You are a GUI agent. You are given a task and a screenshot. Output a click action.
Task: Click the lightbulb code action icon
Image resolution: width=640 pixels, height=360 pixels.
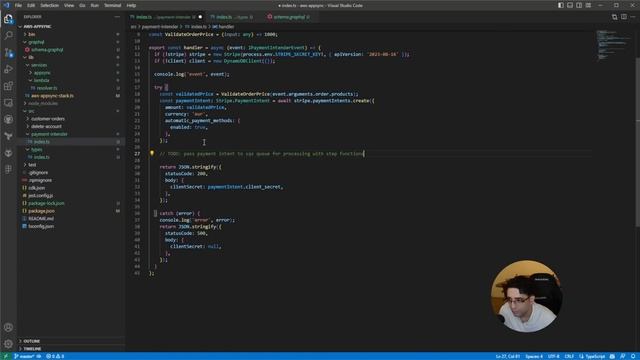[x=152, y=153]
